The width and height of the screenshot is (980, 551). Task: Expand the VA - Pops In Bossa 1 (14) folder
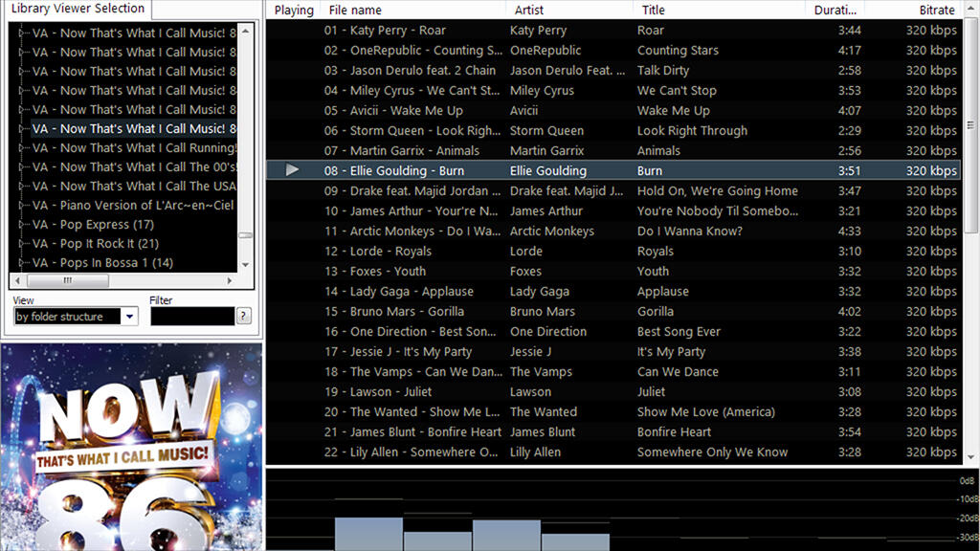(21, 263)
